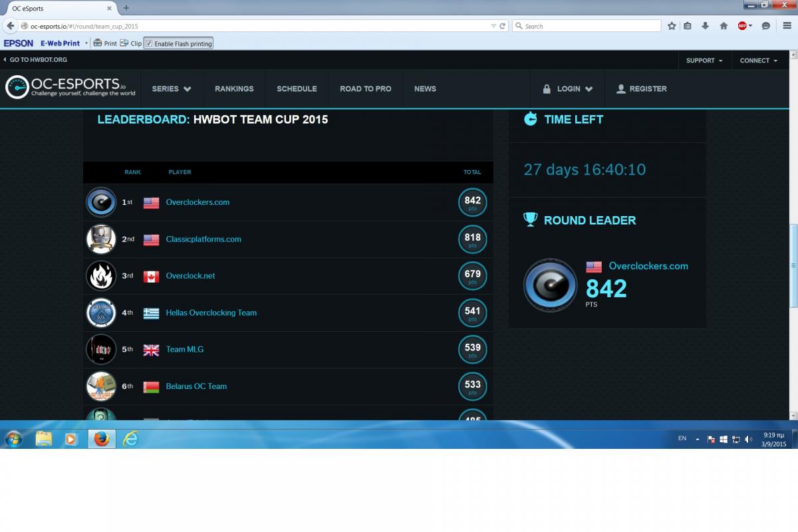Open Internet Explorer from the taskbar
Viewport: 798px width, 532px height.
coord(131,439)
